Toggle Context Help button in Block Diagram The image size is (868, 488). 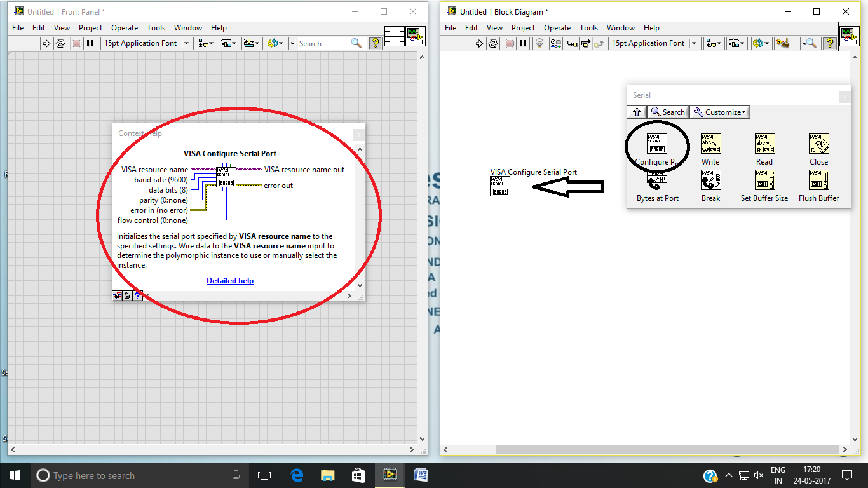coord(829,43)
